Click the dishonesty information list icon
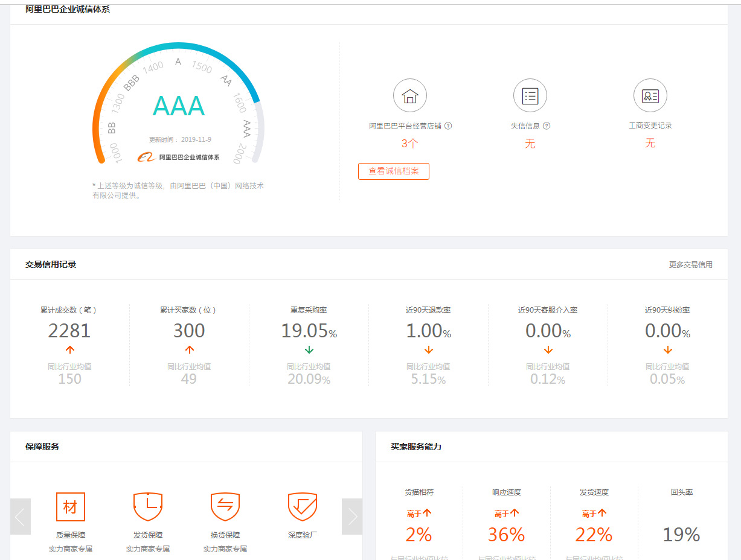The width and height of the screenshot is (741, 560). [530, 96]
